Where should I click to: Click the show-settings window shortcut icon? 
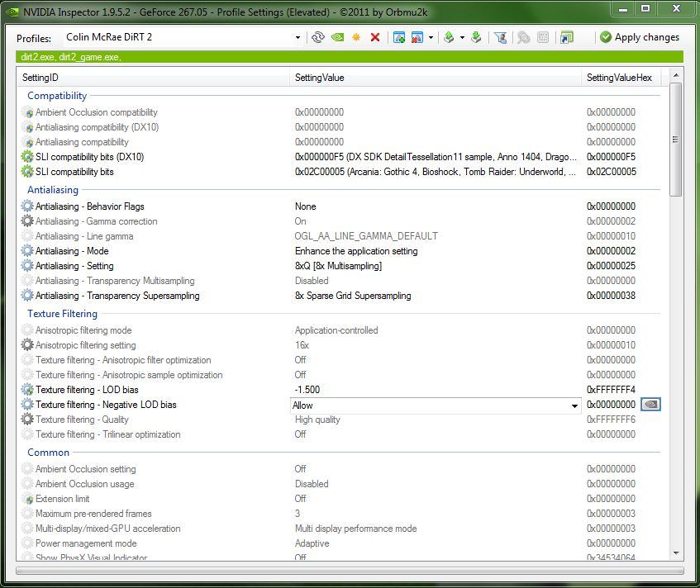coord(566,37)
